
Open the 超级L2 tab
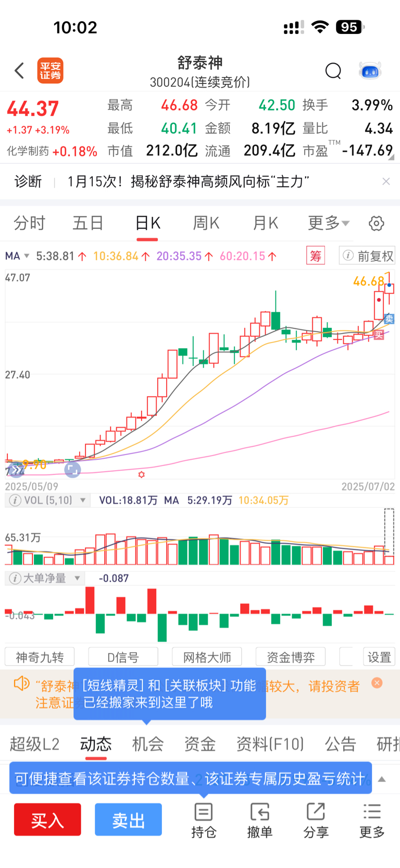tap(34, 744)
